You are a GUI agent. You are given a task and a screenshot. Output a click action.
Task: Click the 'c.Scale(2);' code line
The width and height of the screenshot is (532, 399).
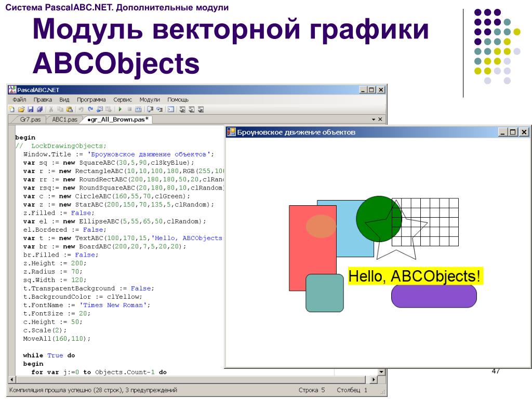pyautogui.click(x=45, y=330)
